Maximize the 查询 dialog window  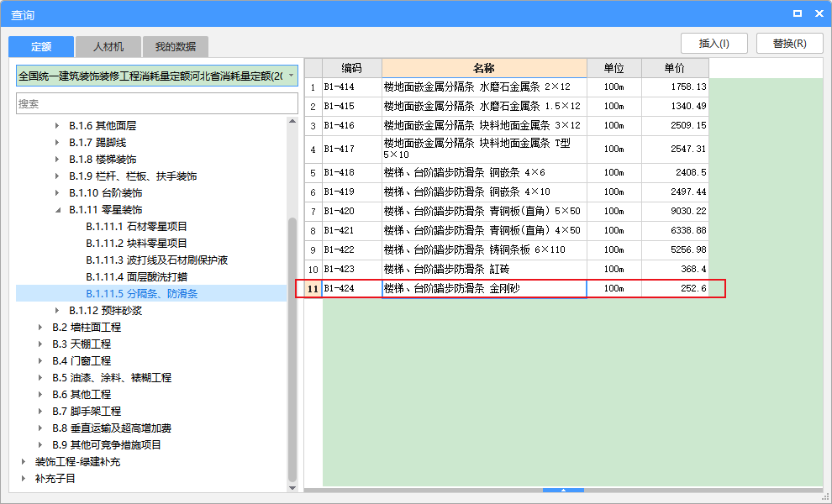point(797,13)
